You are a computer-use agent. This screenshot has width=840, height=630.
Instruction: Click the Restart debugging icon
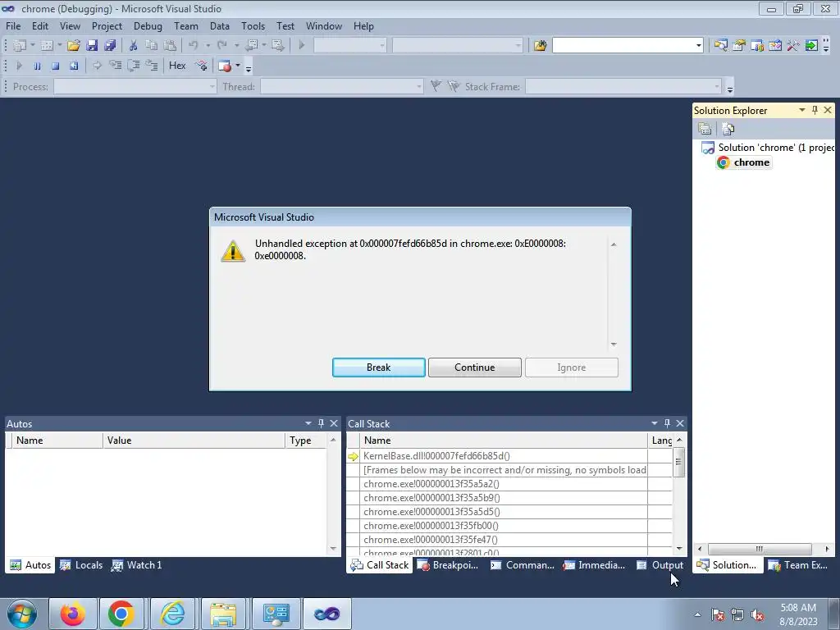coord(73,66)
